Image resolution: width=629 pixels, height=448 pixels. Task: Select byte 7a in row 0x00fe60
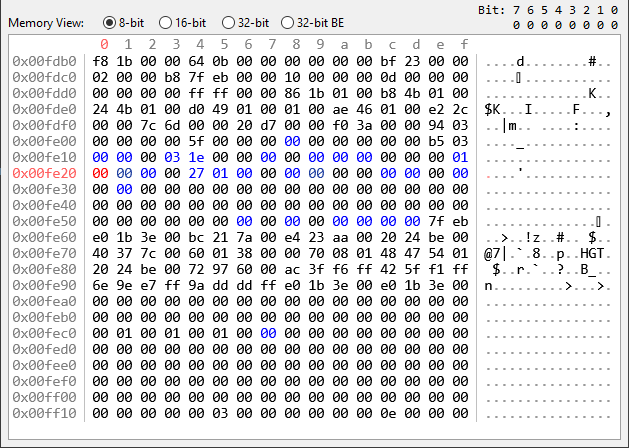coord(244,237)
